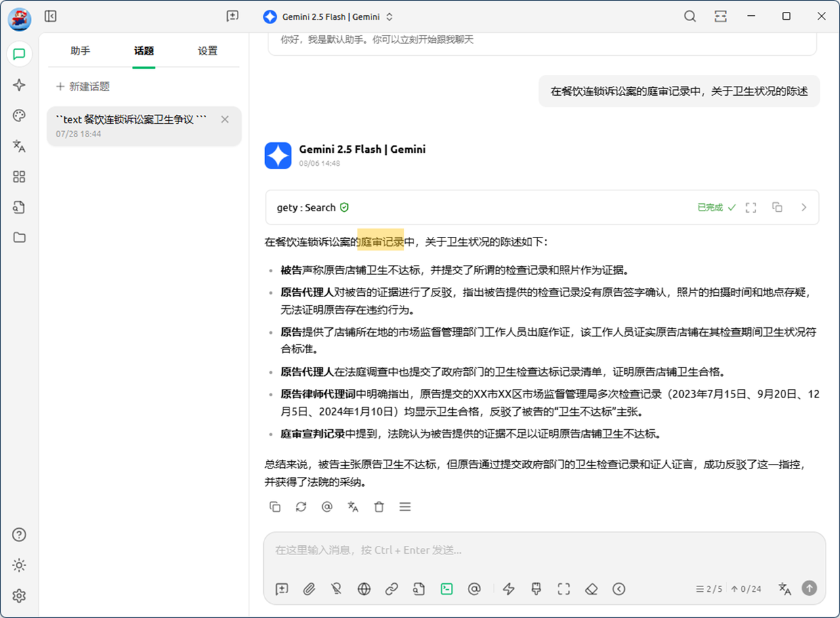Open the settings gear in sidebar
The height and width of the screenshot is (618, 840).
(x=19, y=596)
